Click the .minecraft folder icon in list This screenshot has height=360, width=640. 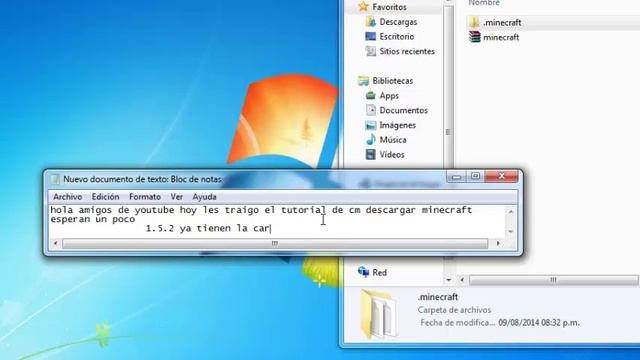[474, 22]
